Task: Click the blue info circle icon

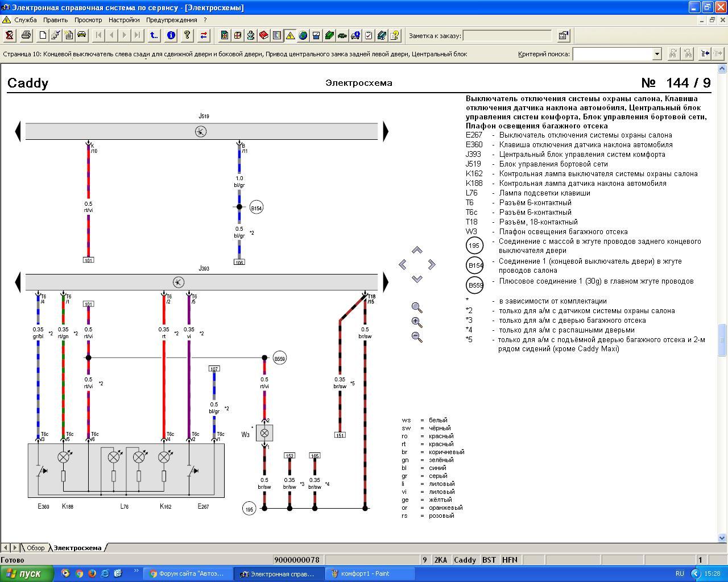Action: click(x=171, y=35)
